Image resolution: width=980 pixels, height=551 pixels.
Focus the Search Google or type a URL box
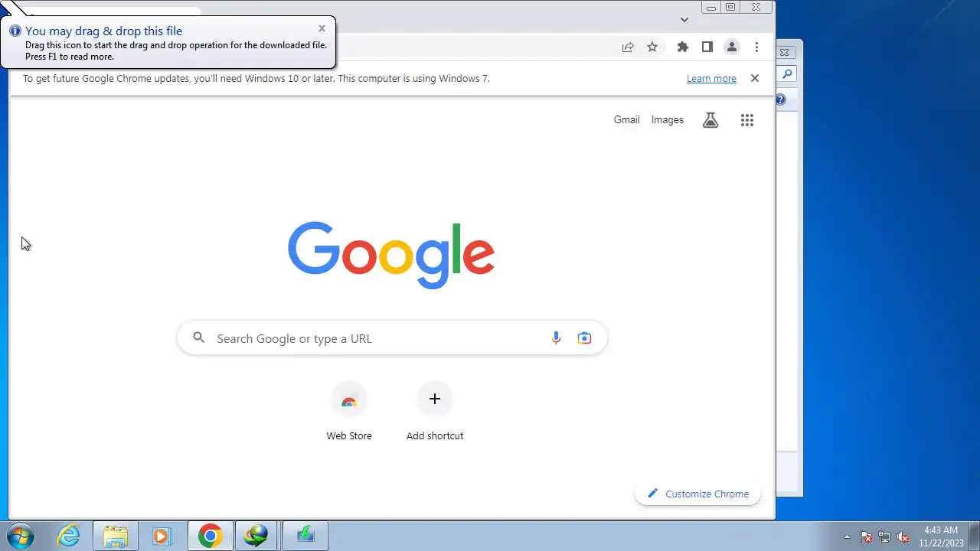pos(392,338)
